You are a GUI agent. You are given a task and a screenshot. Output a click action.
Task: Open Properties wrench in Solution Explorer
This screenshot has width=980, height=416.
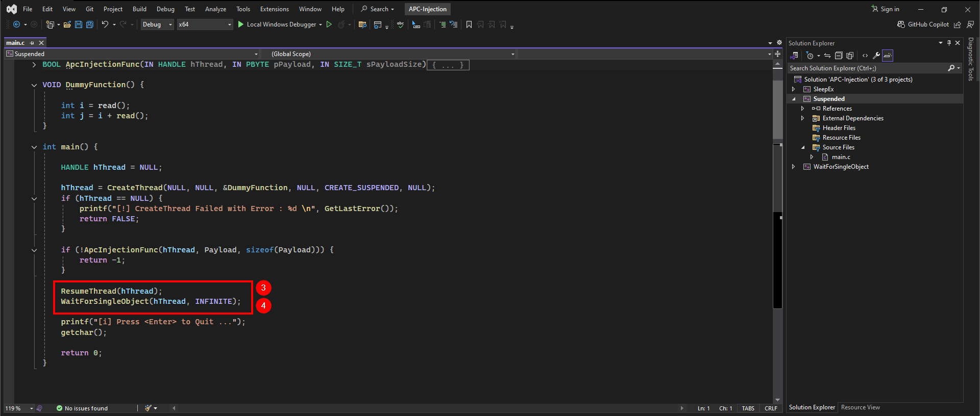[876, 56]
